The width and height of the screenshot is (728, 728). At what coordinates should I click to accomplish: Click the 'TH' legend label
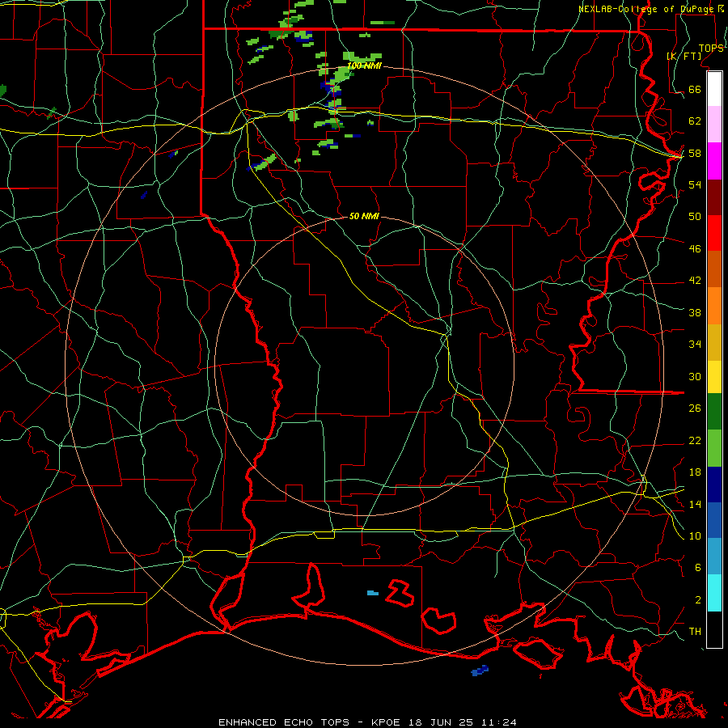[x=695, y=631]
